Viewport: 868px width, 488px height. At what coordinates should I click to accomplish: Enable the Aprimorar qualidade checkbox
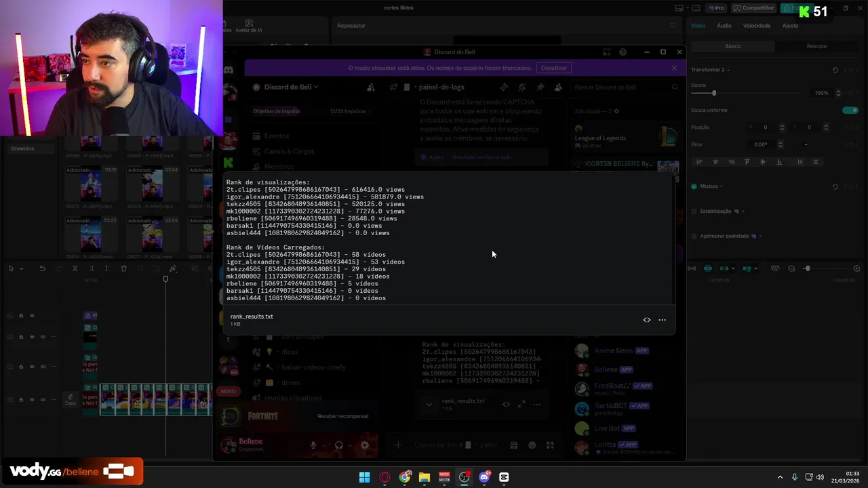pos(694,237)
